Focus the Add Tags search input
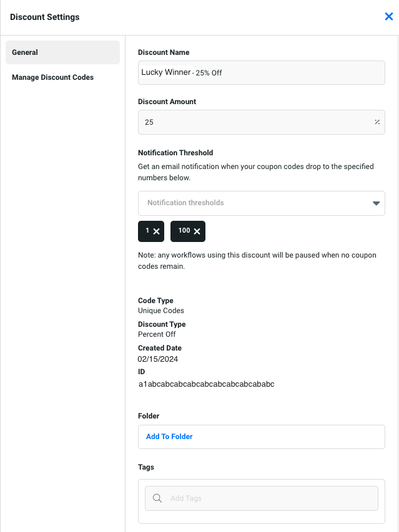The image size is (399, 532). point(268,498)
